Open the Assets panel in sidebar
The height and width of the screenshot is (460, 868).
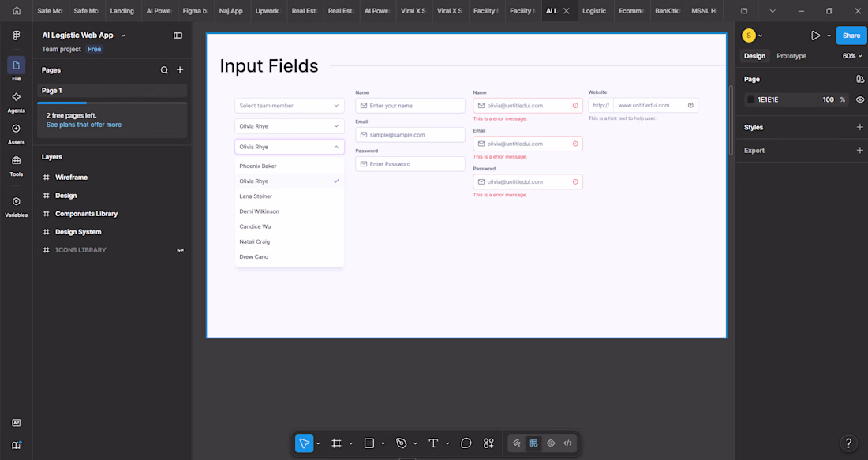click(x=16, y=134)
